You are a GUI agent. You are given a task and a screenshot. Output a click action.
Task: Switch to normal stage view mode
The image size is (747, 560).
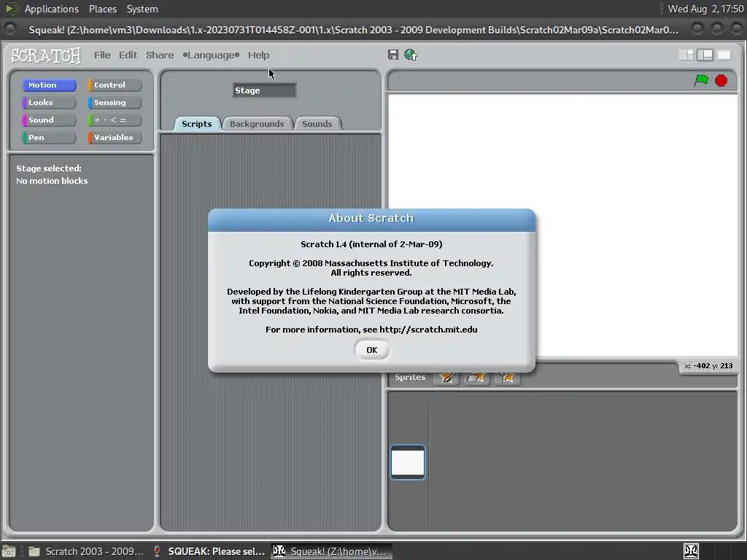705,55
